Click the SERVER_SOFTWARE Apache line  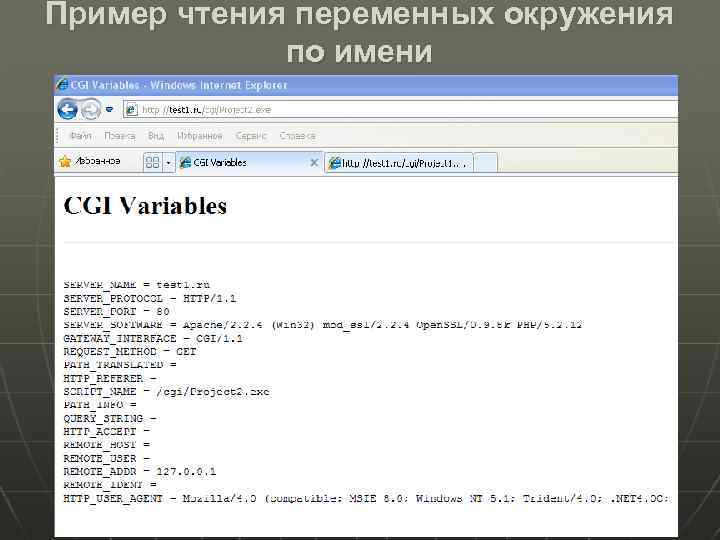pyautogui.click(x=323, y=325)
